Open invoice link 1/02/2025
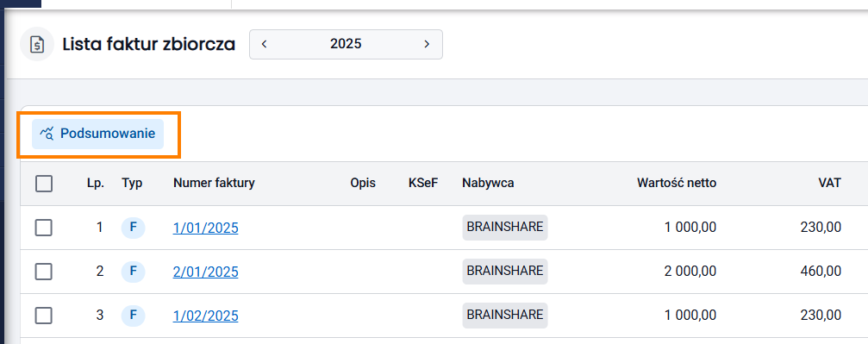Image resolution: width=868 pixels, height=344 pixels. [205, 316]
